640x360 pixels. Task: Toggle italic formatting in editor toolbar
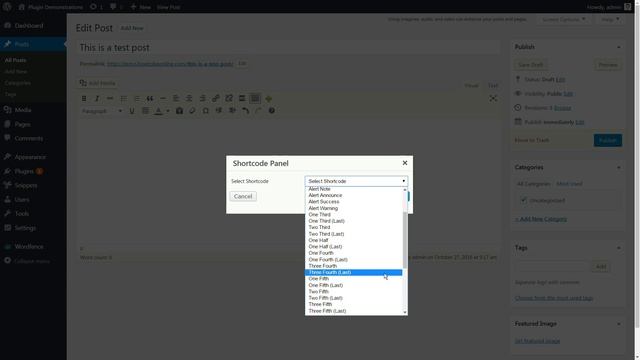point(97,98)
